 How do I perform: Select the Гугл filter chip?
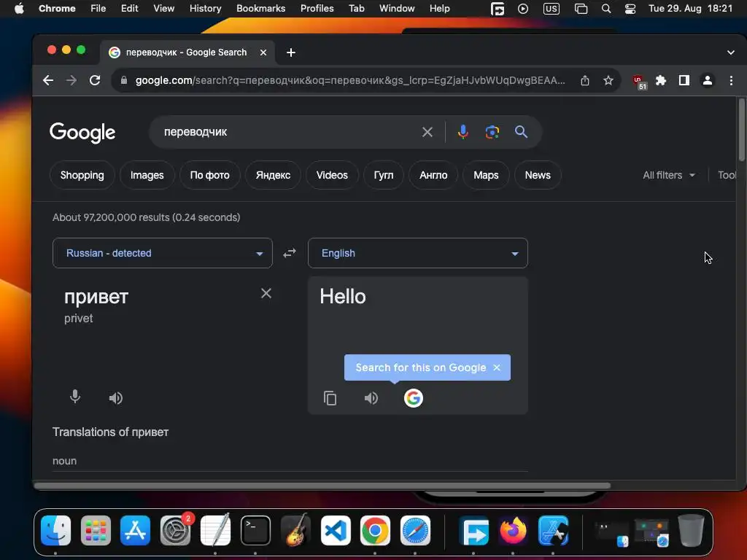pos(384,175)
